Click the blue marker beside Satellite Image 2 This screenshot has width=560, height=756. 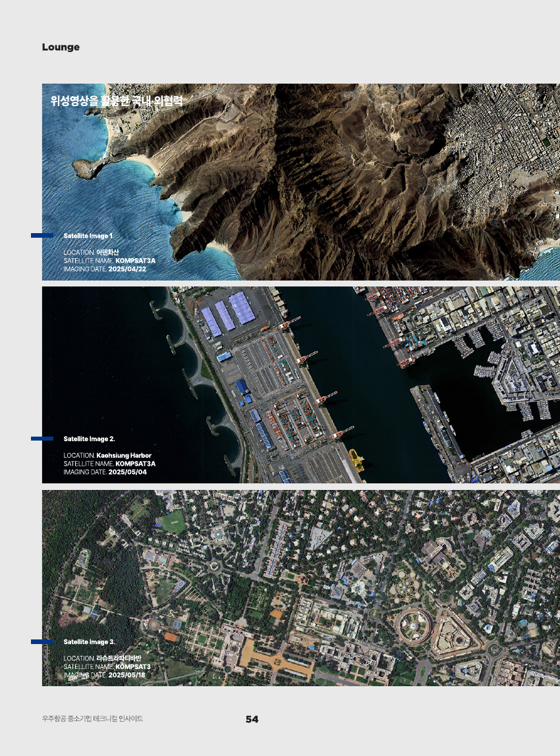tap(42, 438)
